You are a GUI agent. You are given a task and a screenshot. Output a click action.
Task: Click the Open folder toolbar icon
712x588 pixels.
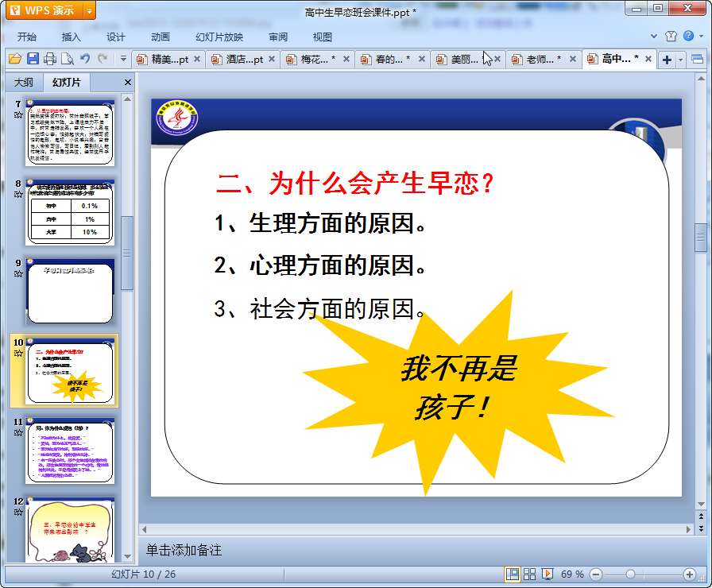click(15, 59)
